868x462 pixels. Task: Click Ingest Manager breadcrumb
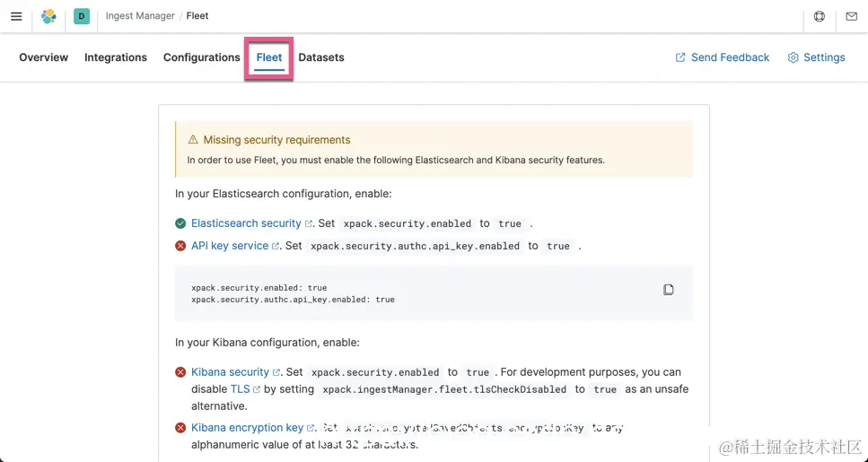pyautogui.click(x=140, y=16)
